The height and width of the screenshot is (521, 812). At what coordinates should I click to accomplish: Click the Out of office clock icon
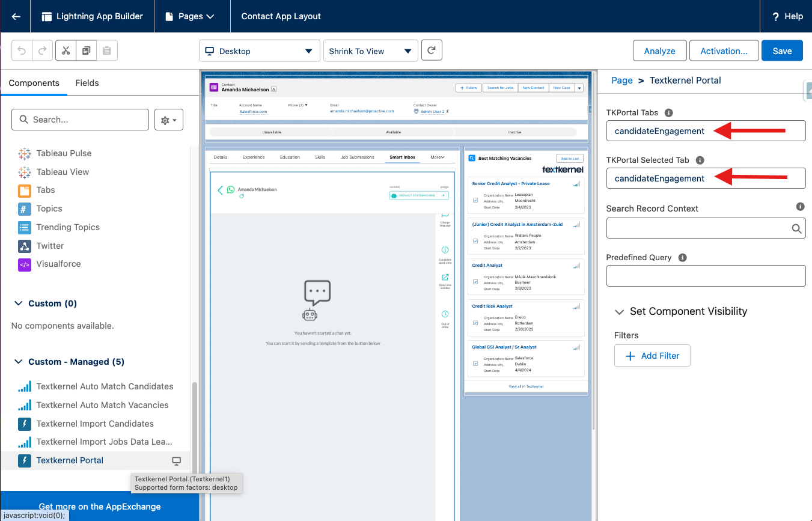[x=445, y=314]
